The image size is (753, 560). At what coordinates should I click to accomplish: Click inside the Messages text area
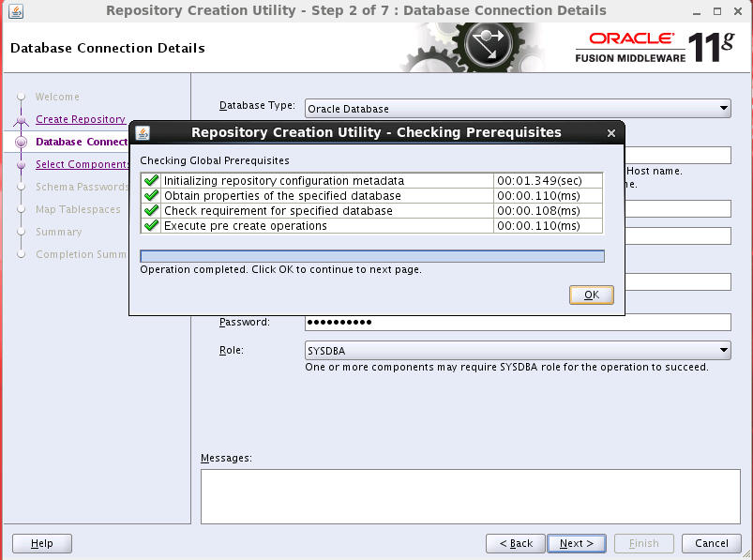[470, 496]
